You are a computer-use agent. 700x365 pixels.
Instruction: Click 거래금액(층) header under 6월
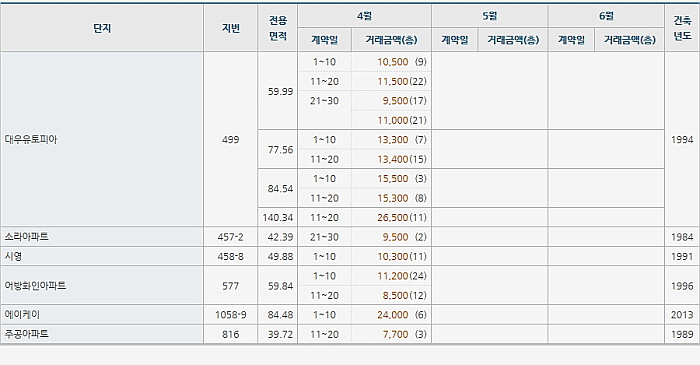(629, 40)
